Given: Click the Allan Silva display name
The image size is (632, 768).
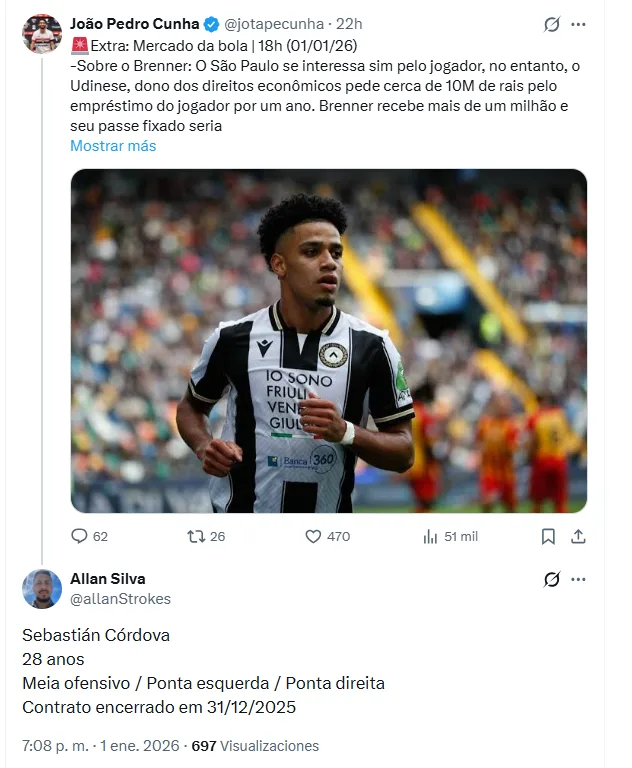Looking at the screenshot, I should point(108,579).
